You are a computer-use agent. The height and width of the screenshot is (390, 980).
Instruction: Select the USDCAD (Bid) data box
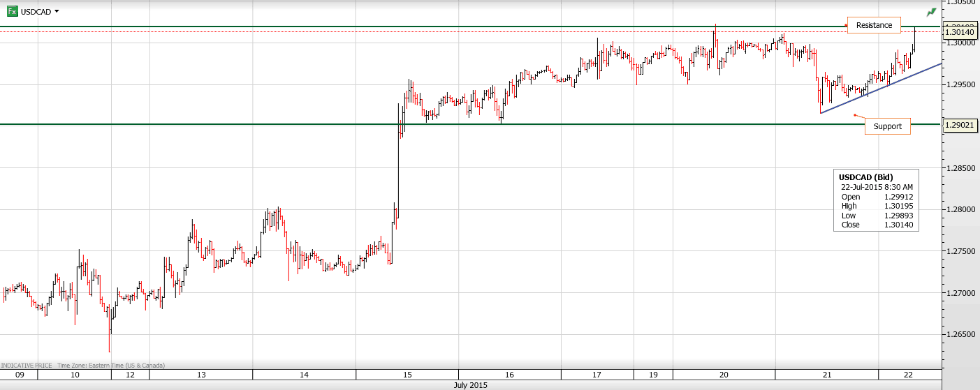click(x=876, y=200)
